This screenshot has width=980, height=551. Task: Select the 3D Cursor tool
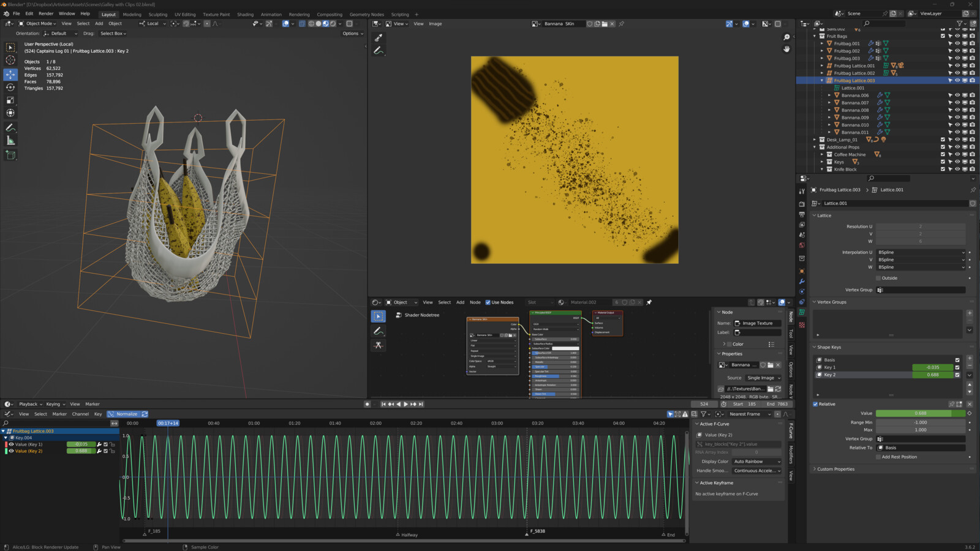(x=10, y=60)
